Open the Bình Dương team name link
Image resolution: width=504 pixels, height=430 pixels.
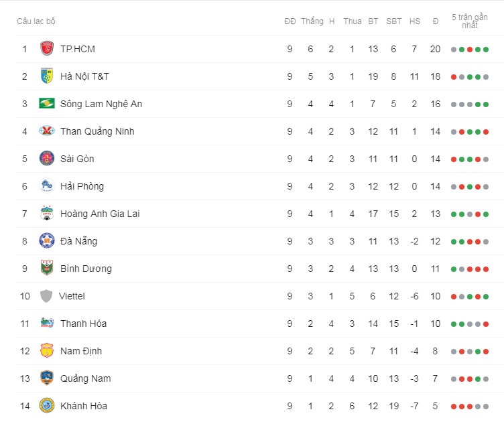click(x=86, y=269)
